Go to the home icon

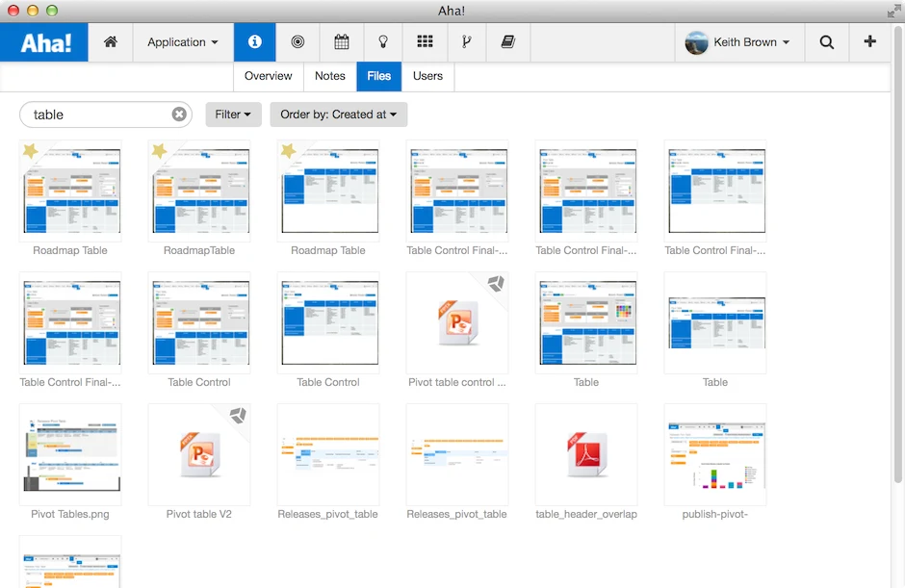pyautogui.click(x=111, y=42)
